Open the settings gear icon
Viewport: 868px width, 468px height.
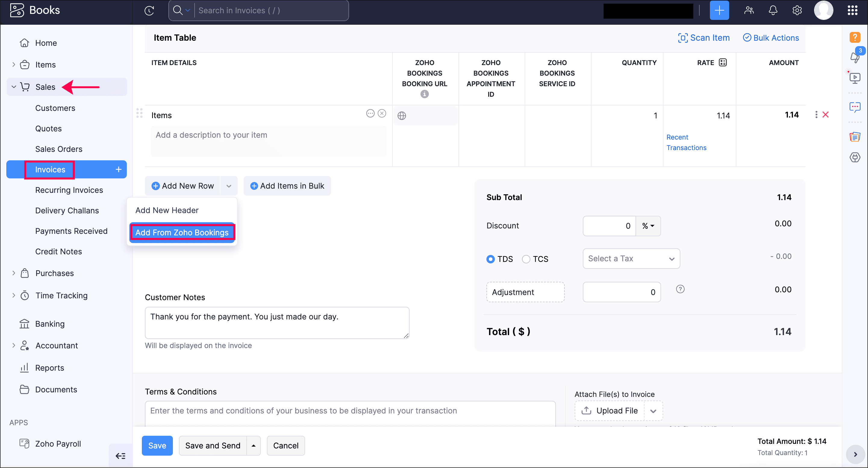(797, 11)
